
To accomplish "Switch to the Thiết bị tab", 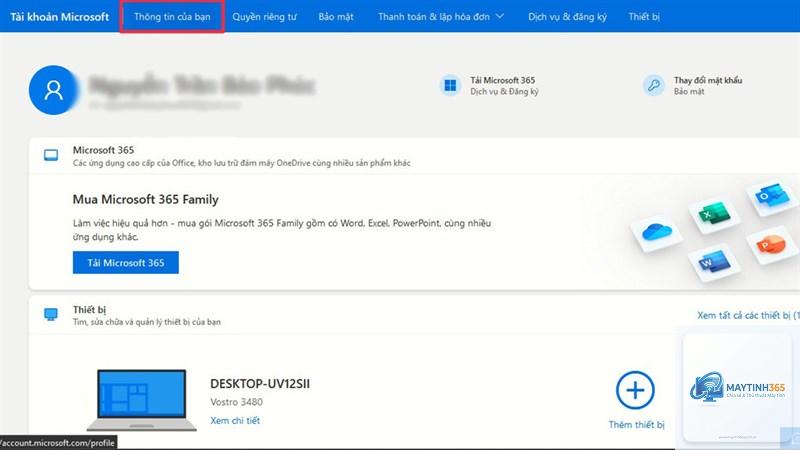I will [x=644, y=17].
